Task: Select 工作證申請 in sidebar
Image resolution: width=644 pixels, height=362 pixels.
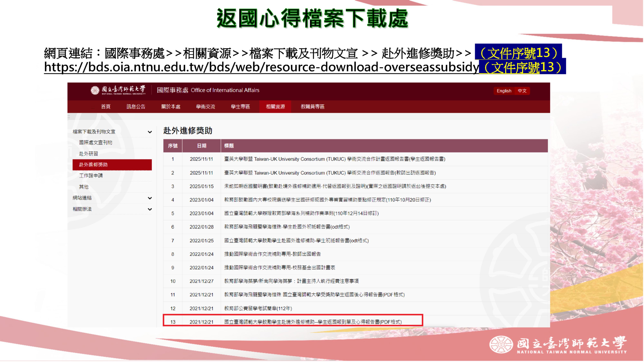Action: pos(91,176)
